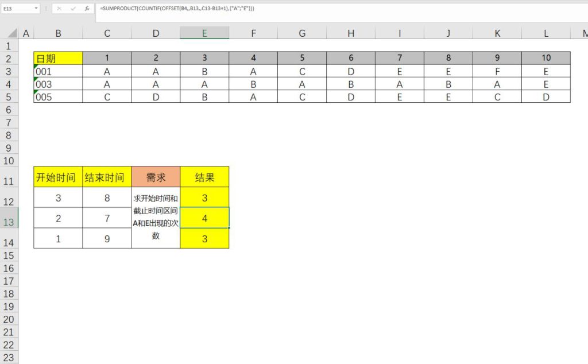Image resolution: width=588 pixels, height=364 pixels.
Task: Click the gray header cell 7
Action: tap(400, 58)
